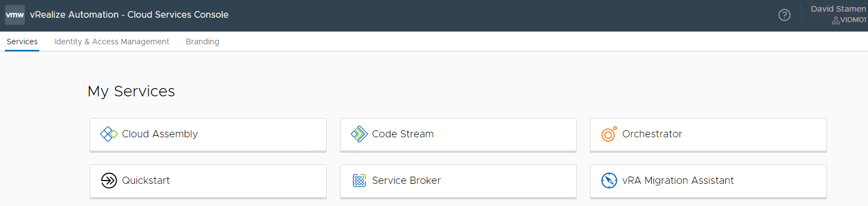This screenshot has height=206, width=868.
Task: Open the Orchestrator service tile
Action: click(708, 135)
